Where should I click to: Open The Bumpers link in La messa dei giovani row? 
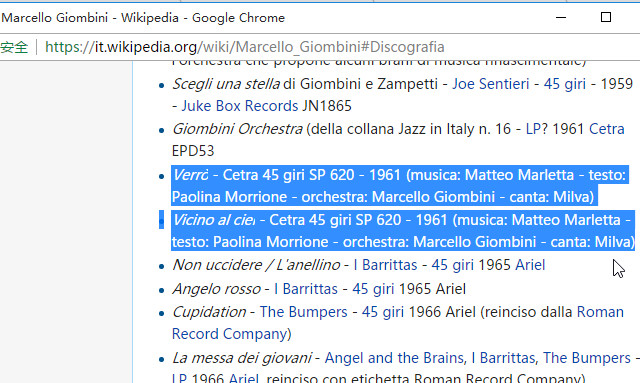point(587,358)
